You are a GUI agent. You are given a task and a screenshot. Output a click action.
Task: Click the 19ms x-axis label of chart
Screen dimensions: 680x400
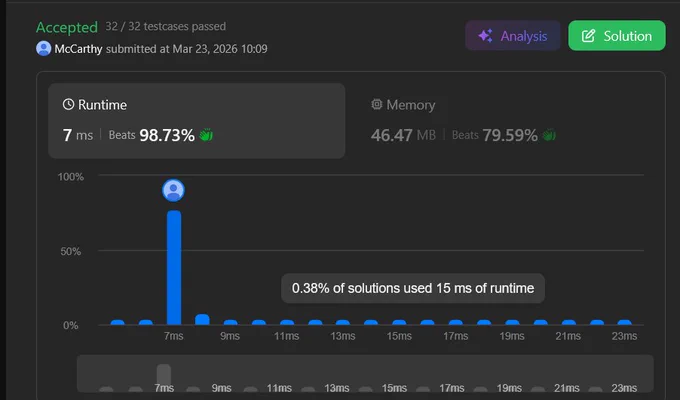click(512, 336)
